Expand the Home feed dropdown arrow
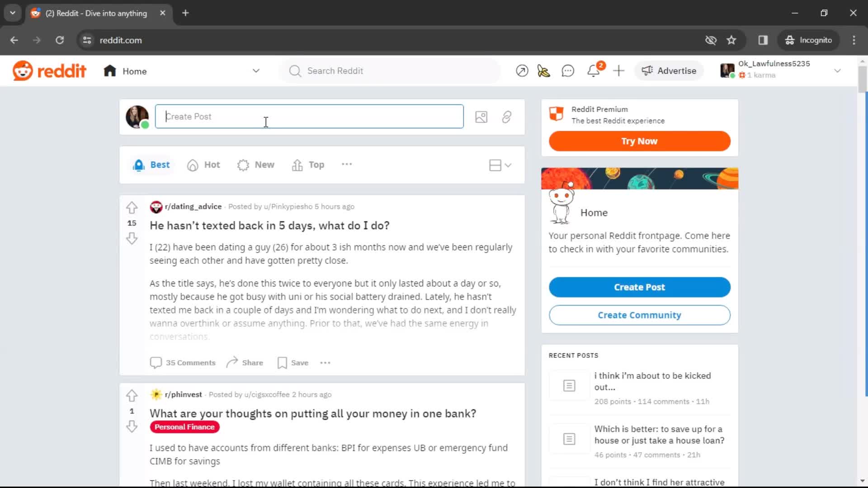This screenshot has height=488, width=868. 256,71
